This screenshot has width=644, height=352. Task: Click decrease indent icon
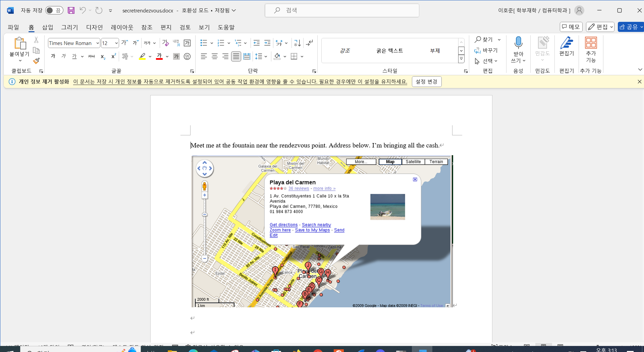(x=257, y=43)
